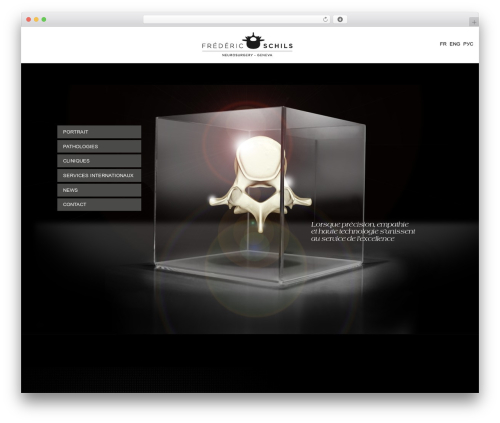Reload the page using refresh icon

(325, 20)
